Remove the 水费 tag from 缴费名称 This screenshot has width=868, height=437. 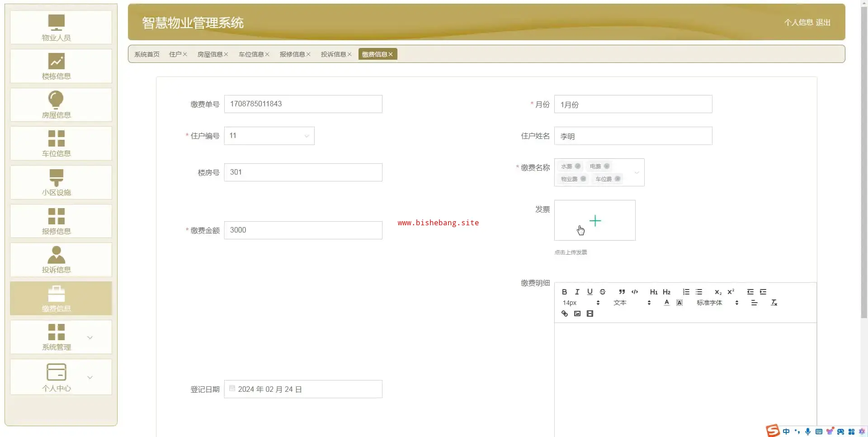(x=578, y=166)
